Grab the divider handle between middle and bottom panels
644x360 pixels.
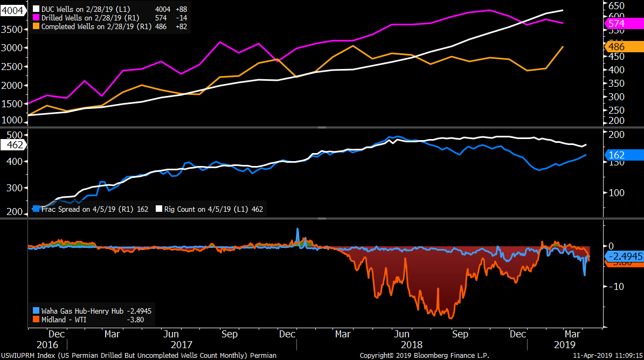click(x=322, y=218)
